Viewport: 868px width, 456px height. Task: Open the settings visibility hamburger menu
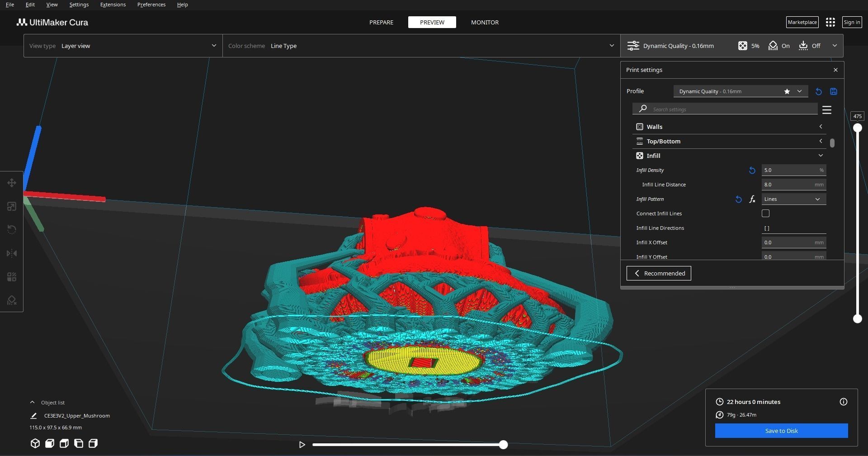[827, 110]
